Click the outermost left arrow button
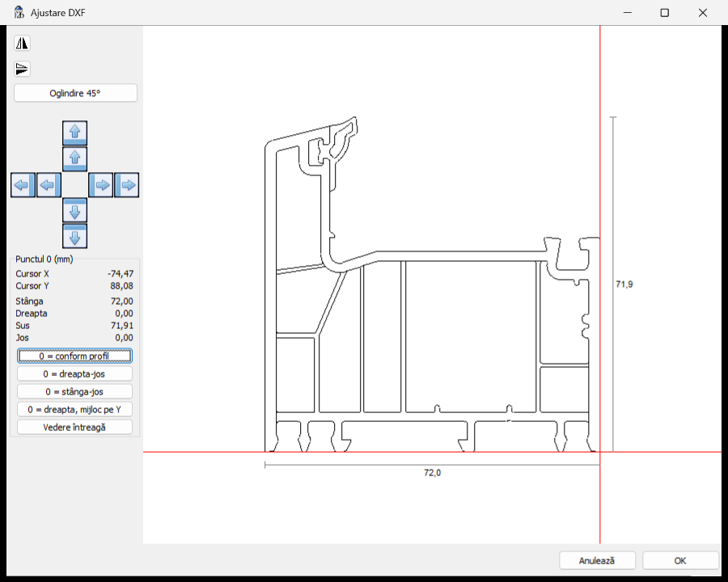Screen dimensions: 728x582 click(x=23, y=185)
